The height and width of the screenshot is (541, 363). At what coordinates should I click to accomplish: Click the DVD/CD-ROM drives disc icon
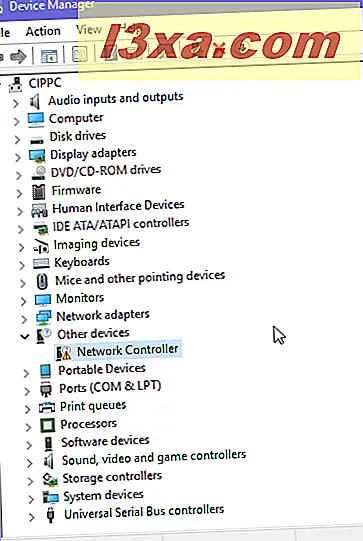pyautogui.click(x=39, y=173)
